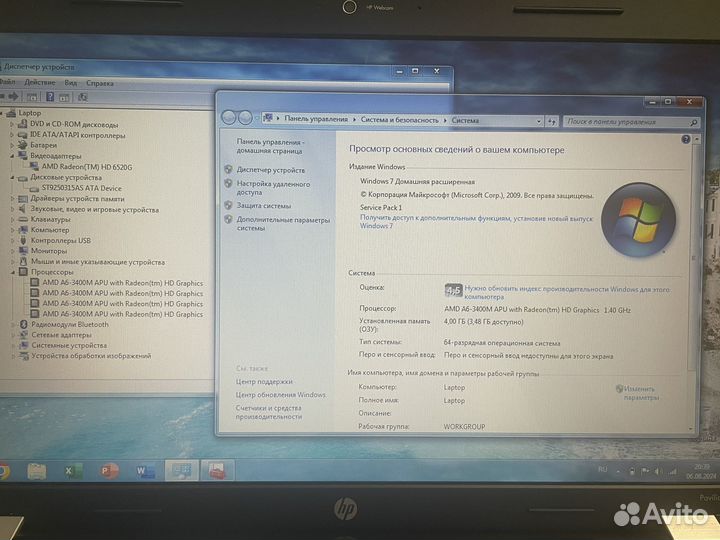
Task: Show hidden tray icons arrow
Action: 618,472
